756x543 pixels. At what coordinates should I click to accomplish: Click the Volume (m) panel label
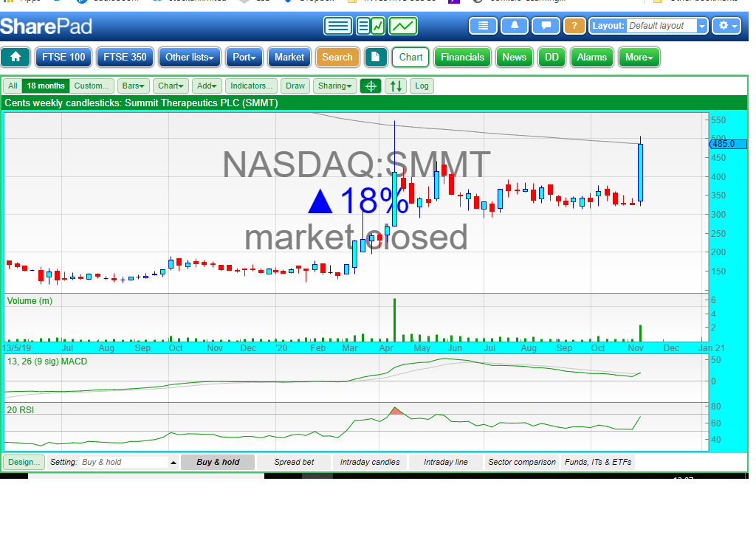click(x=30, y=301)
